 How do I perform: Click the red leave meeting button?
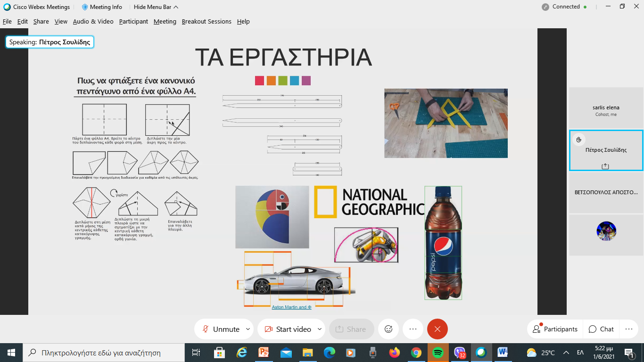(437, 329)
